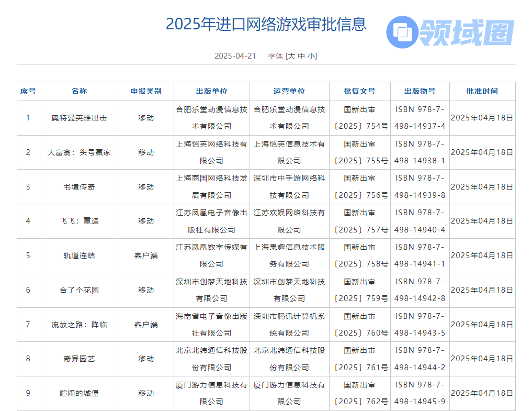Click the 批准时间 column header
532x411 pixels.
tap(482, 91)
